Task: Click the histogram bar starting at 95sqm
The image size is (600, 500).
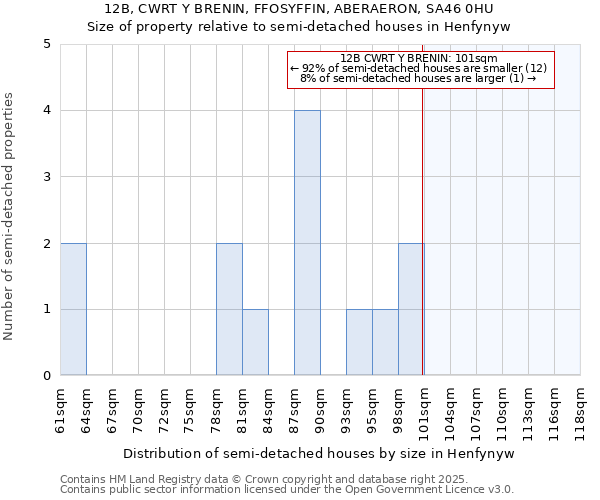Action: pos(386,342)
